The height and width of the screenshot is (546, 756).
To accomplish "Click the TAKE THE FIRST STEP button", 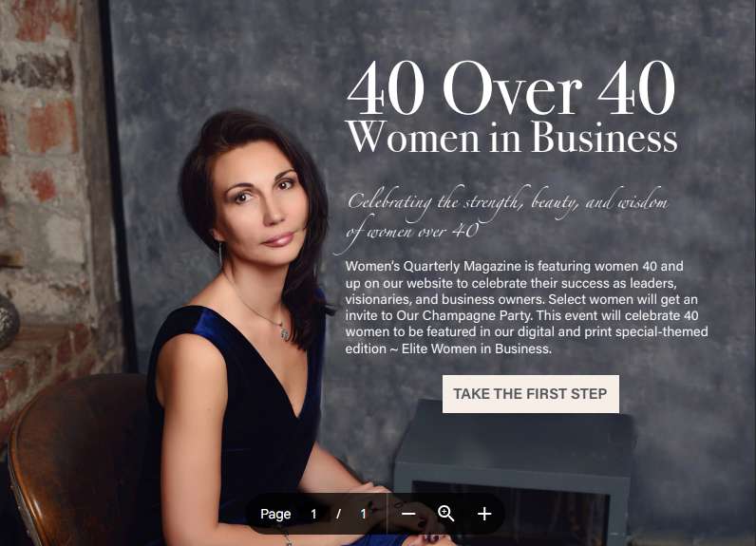I will click(530, 394).
